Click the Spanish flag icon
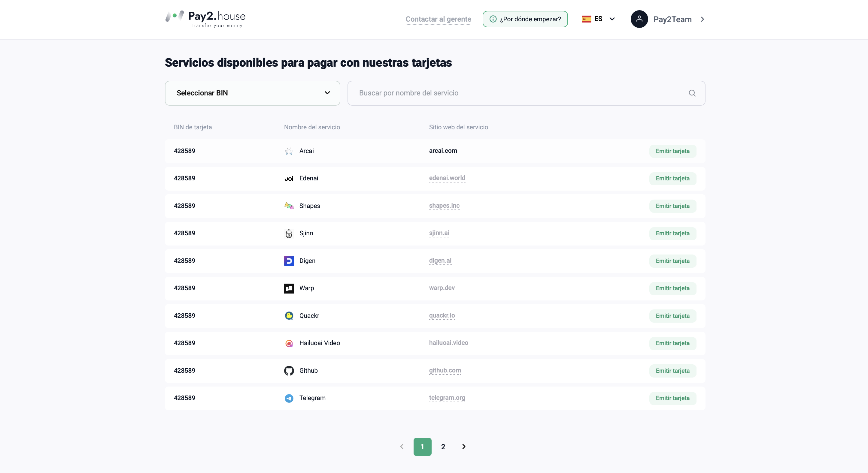 (586, 19)
